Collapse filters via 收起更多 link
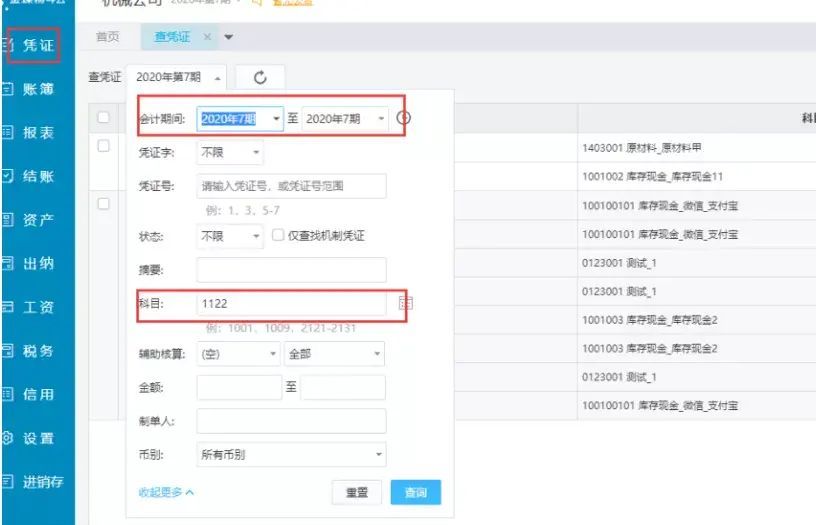 pos(166,492)
